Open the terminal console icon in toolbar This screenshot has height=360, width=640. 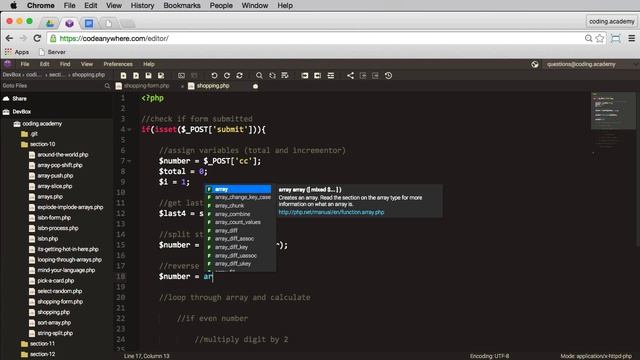coord(181,76)
